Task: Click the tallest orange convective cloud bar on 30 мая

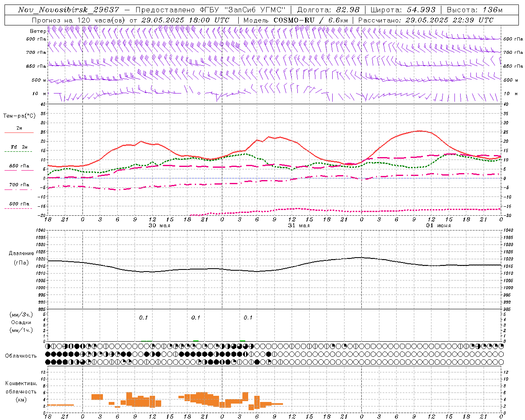Action: pos(129,399)
